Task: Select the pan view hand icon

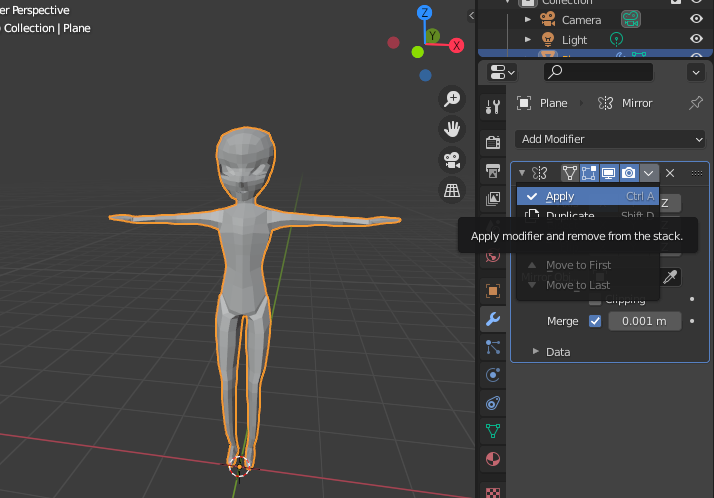Action: click(x=452, y=129)
